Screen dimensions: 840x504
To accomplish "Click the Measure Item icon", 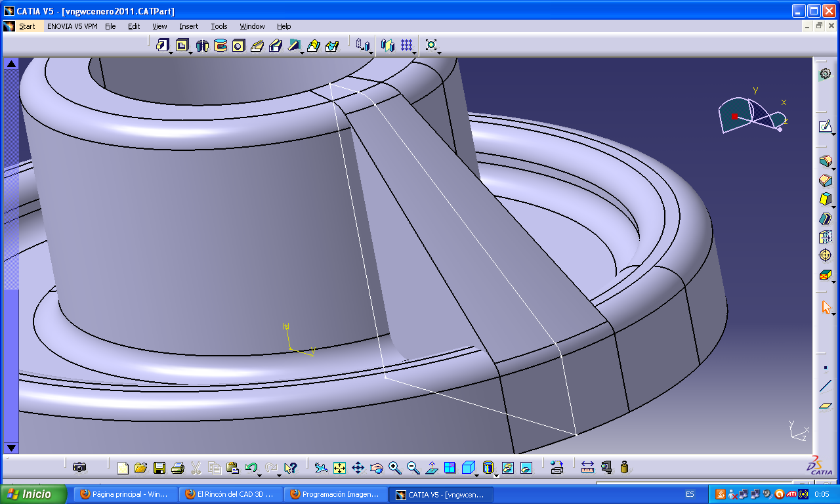I will coord(606,467).
